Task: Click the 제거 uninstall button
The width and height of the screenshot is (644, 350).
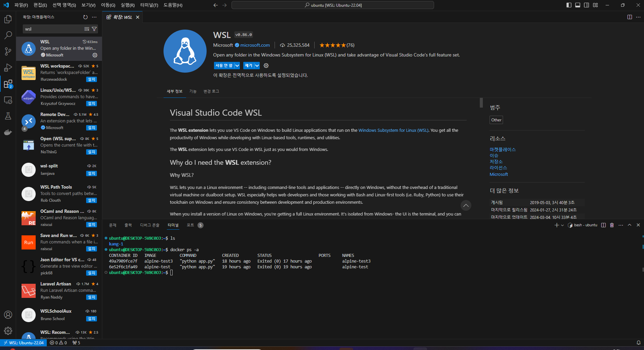Action: pos(249,66)
